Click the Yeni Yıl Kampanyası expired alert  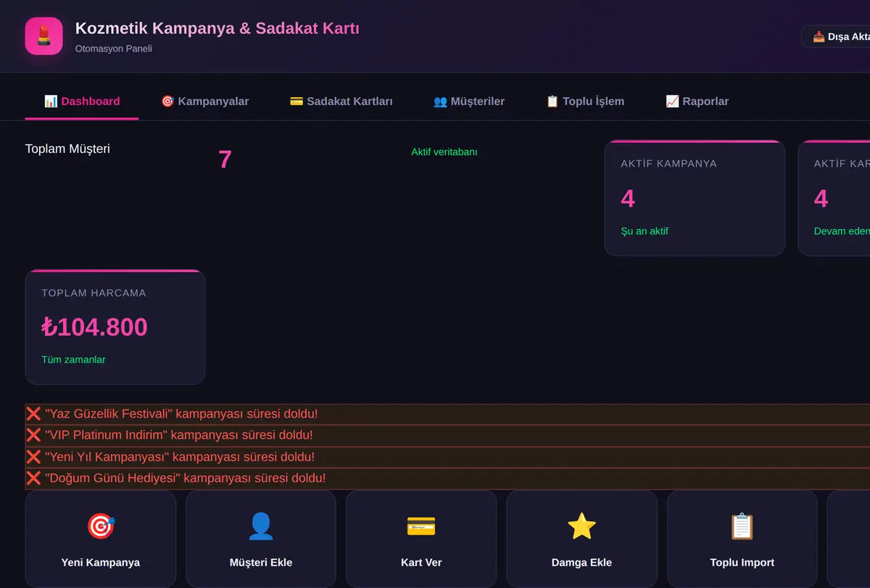447,457
